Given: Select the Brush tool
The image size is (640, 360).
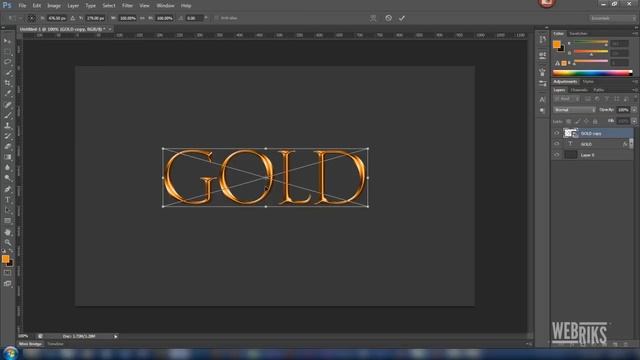Looking at the screenshot, I should [7, 116].
